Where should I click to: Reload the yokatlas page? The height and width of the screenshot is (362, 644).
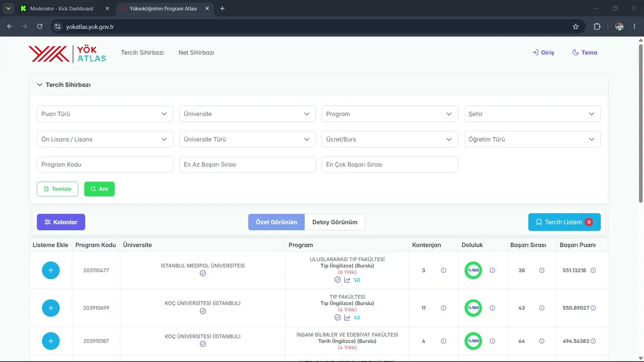(x=40, y=27)
